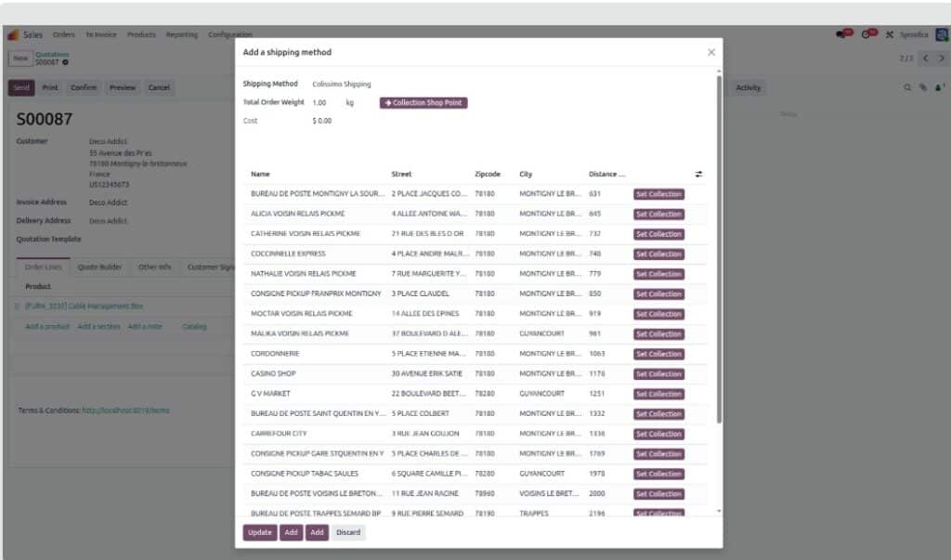The image size is (951, 560).
Task: Open the user avatar menu
Action: [x=941, y=34]
